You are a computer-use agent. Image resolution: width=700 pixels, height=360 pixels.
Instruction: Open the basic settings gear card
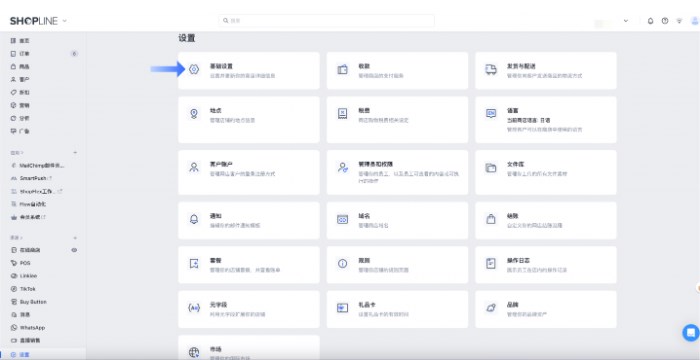[x=249, y=71]
